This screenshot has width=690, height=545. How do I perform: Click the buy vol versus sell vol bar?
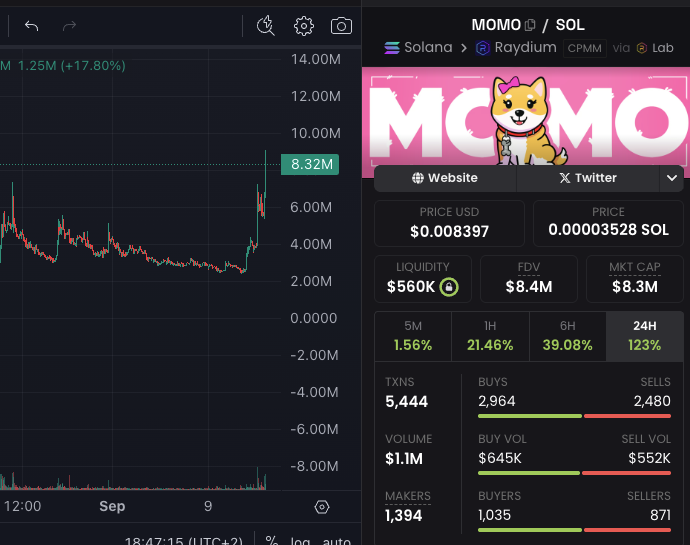[574, 473]
